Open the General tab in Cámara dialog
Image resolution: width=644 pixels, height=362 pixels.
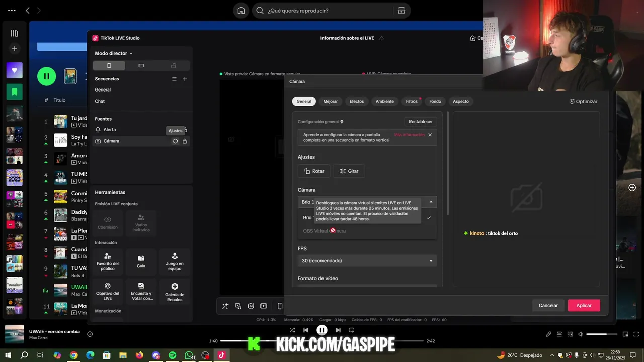pos(304,101)
